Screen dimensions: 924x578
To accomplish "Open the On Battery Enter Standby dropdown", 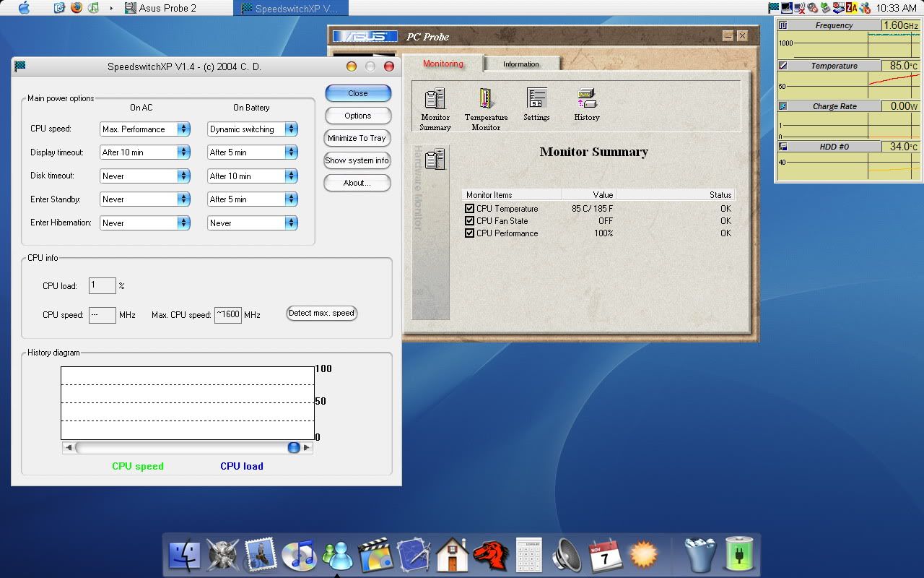I will (x=253, y=199).
